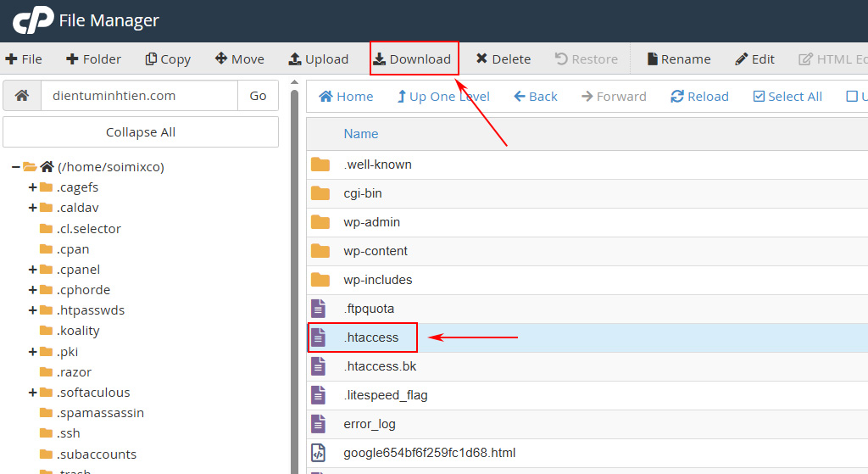Expand the .cagefs tree folder
868x474 pixels.
33,187
